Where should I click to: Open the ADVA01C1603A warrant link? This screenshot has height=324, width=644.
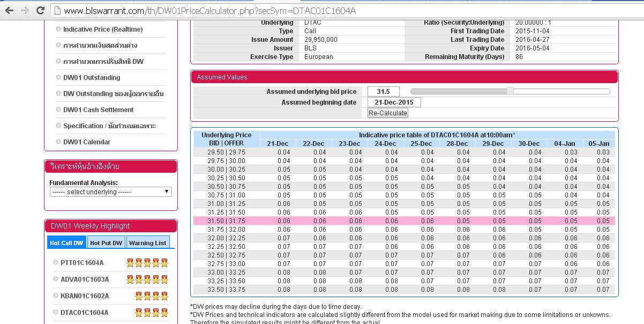tap(85, 279)
